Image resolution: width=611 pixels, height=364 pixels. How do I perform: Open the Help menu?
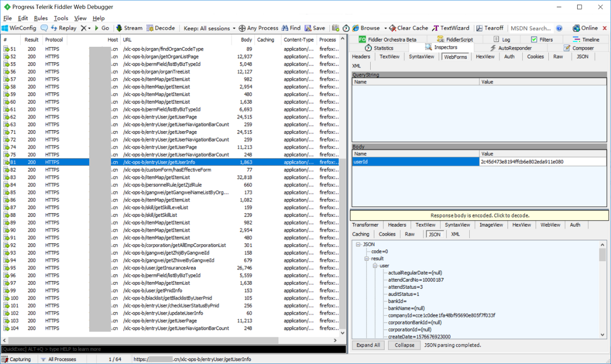click(x=98, y=18)
